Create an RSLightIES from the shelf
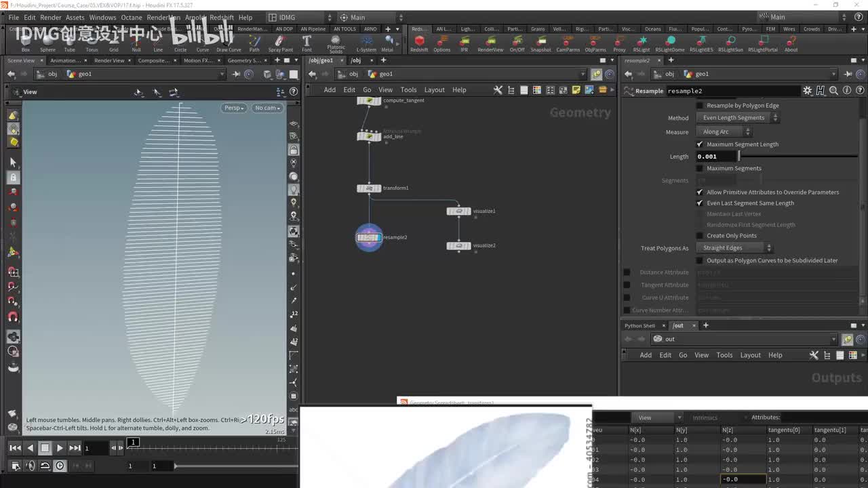Viewport: 868px width, 488px height. (x=701, y=44)
